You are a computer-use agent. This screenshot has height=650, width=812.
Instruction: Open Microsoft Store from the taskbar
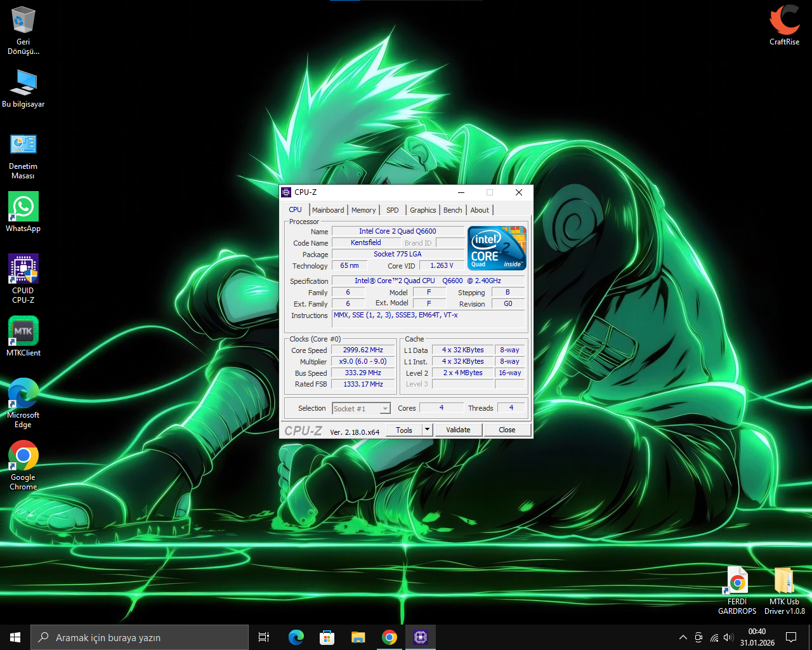tap(327, 637)
